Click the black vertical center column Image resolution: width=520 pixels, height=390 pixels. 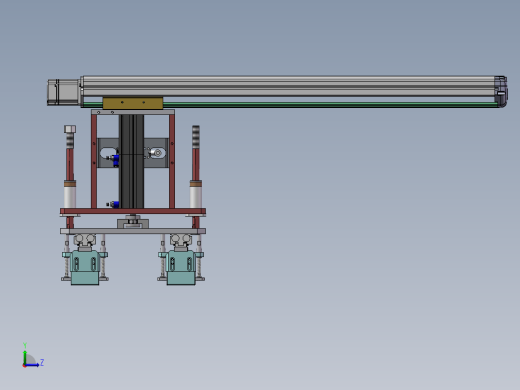pyautogui.click(x=131, y=162)
